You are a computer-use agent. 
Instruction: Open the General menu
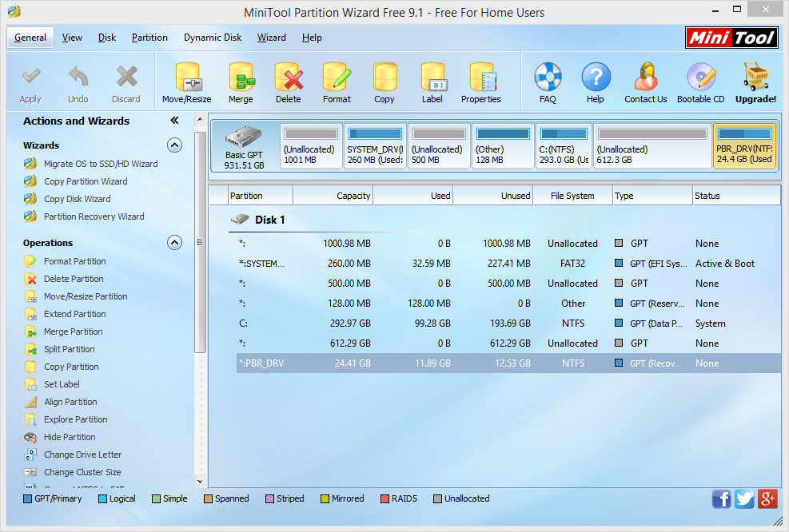click(x=30, y=38)
